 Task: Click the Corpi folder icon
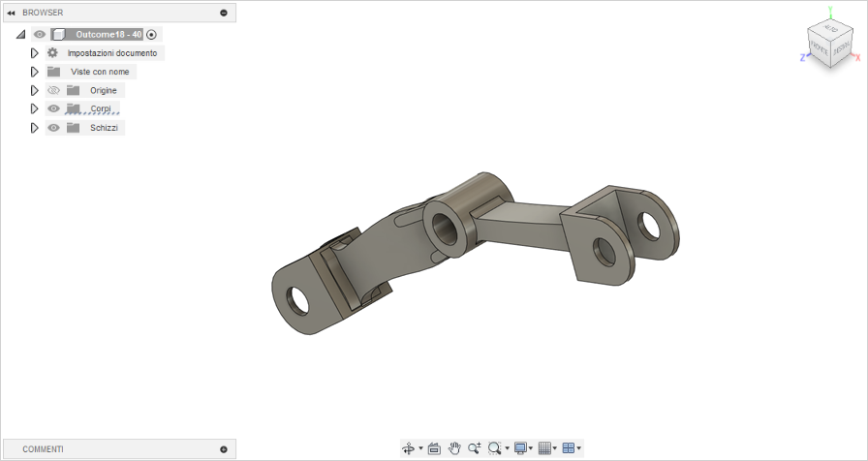[x=73, y=108]
